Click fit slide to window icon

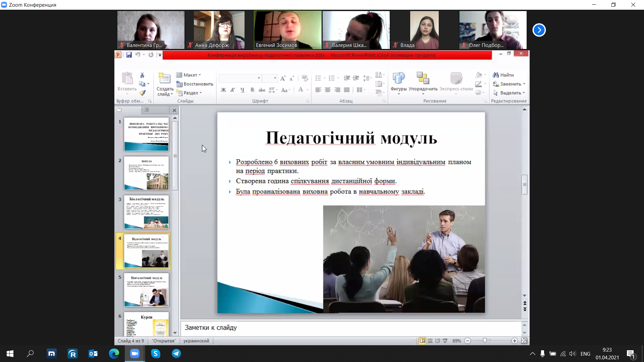524,341
